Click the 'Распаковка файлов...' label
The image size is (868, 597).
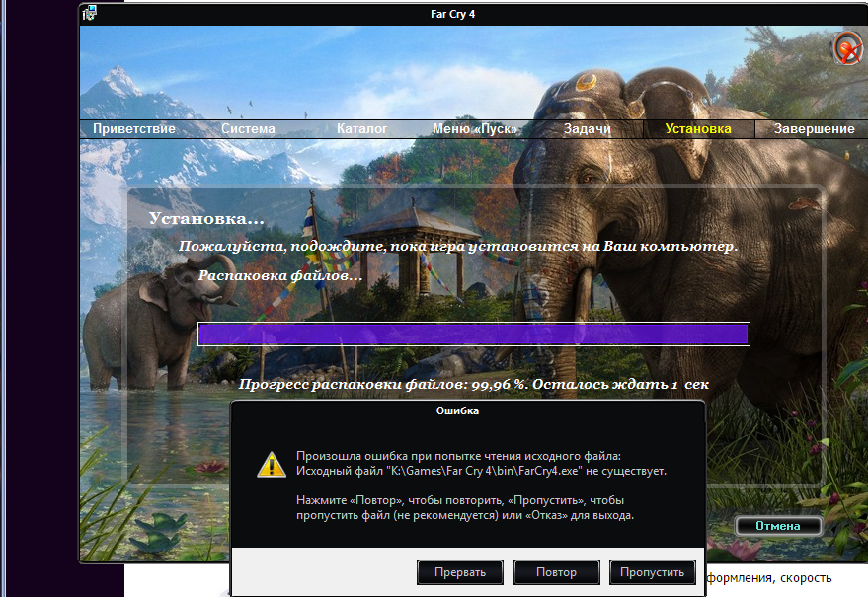280,275
